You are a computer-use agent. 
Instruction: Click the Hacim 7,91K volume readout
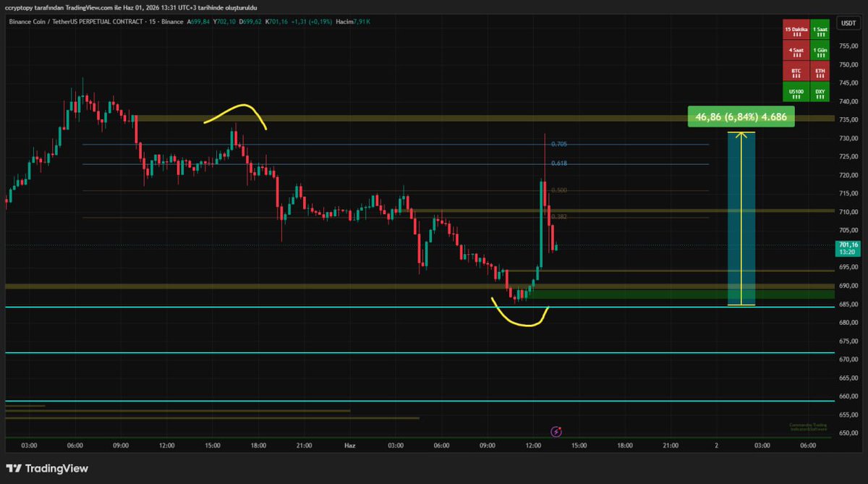coord(352,22)
